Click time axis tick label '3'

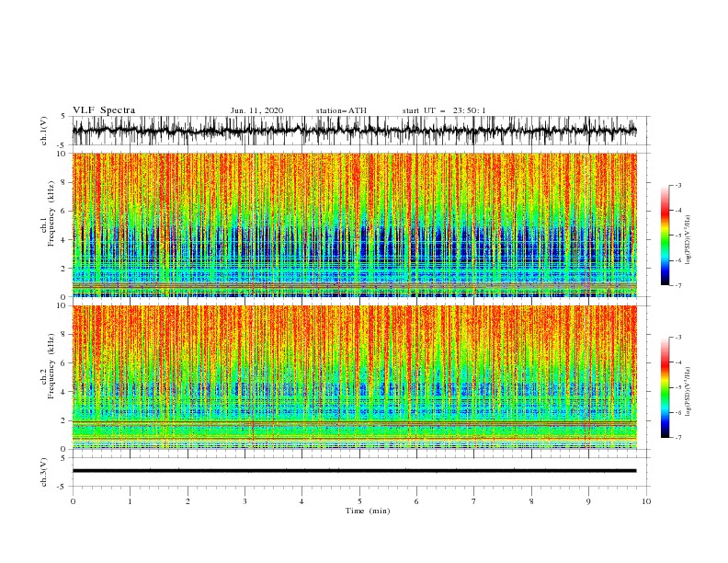click(245, 501)
